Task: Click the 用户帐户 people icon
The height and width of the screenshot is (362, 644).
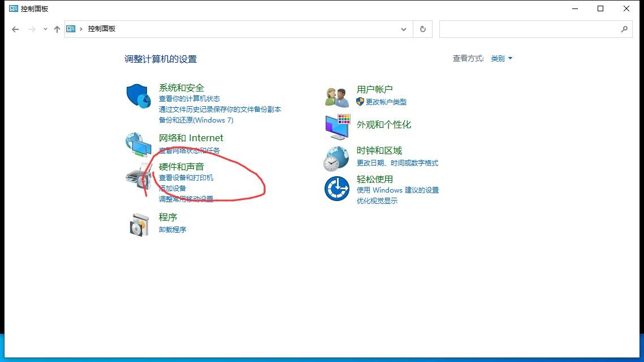Action: [336, 95]
